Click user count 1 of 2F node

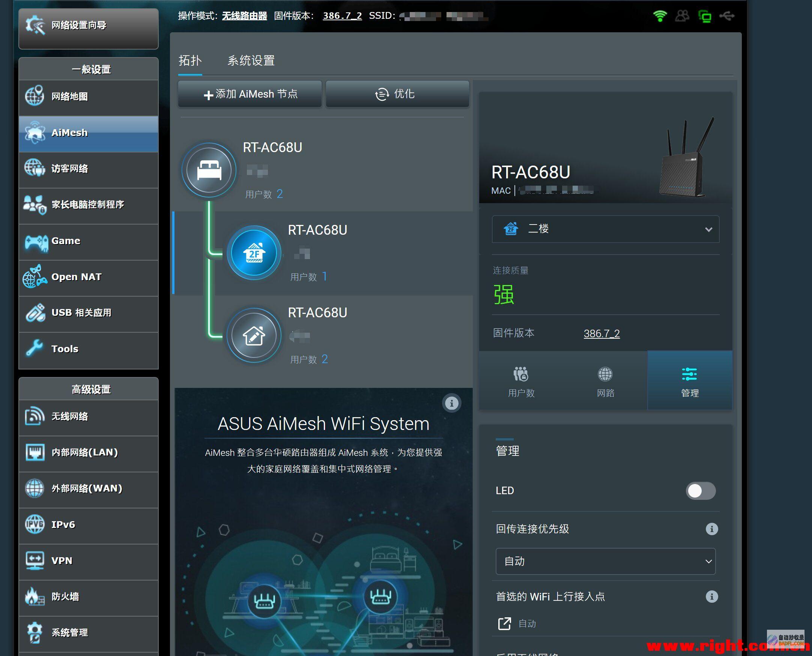click(325, 277)
